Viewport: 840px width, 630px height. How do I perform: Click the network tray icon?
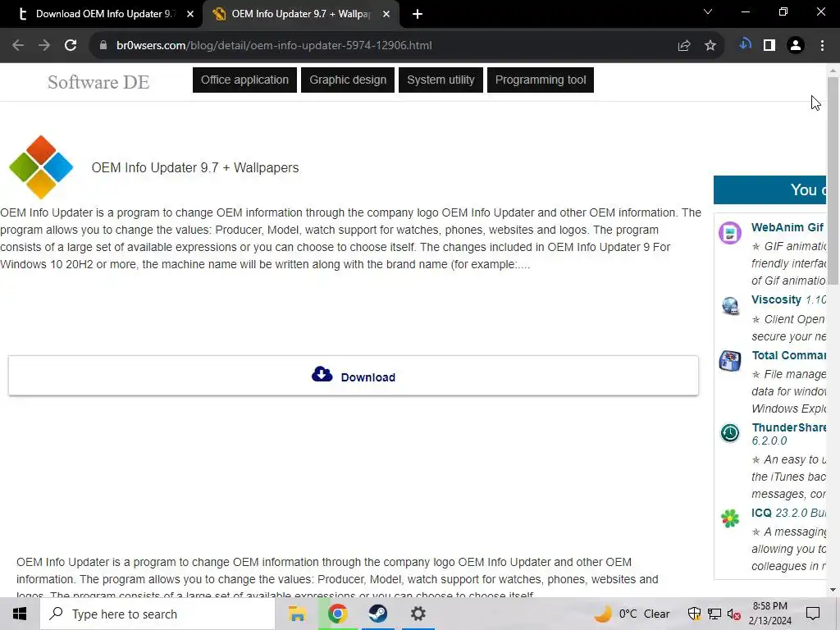pyautogui.click(x=714, y=614)
